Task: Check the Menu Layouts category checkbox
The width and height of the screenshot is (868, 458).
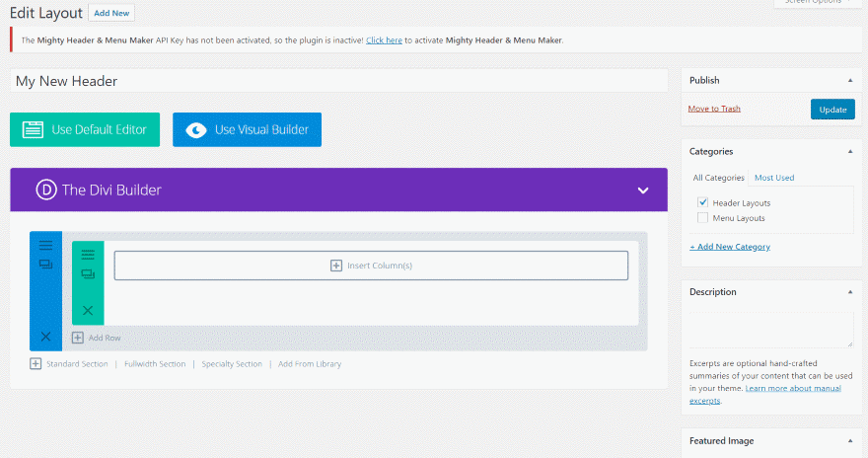Action: (702, 217)
